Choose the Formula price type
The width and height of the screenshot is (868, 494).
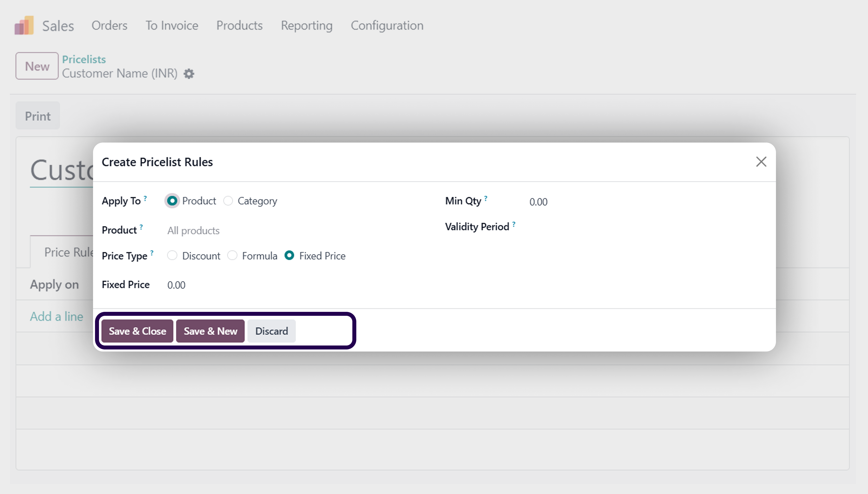tap(232, 255)
